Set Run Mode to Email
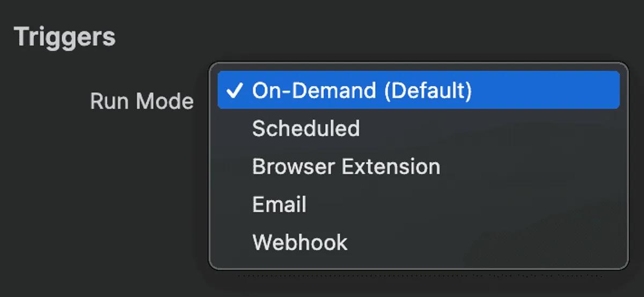644x297 pixels. (279, 205)
